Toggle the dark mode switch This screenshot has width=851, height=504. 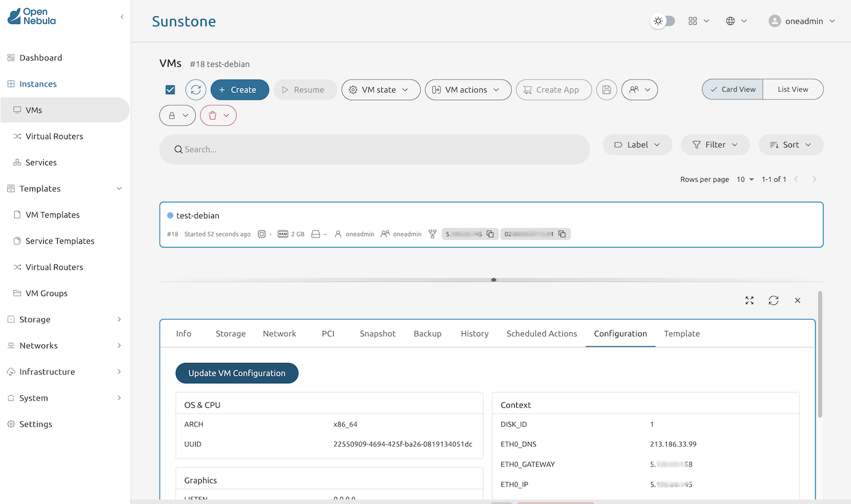point(663,20)
